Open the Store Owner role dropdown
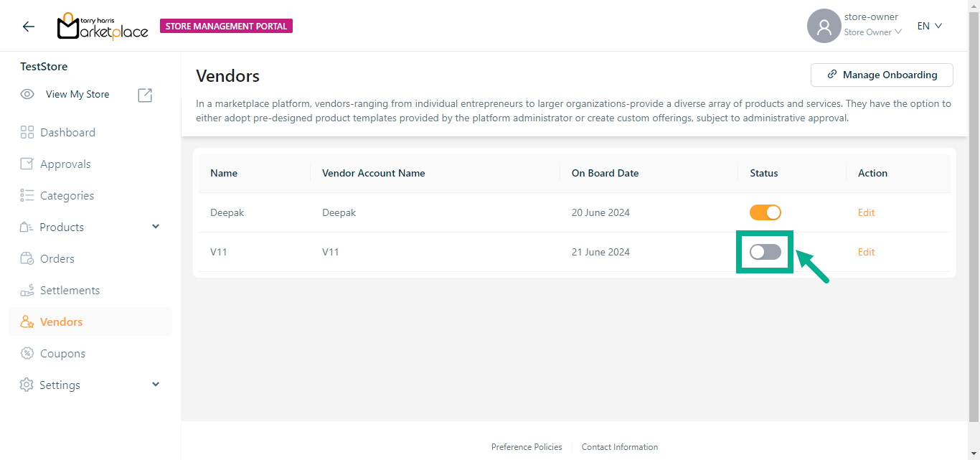 (x=872, y=32)
